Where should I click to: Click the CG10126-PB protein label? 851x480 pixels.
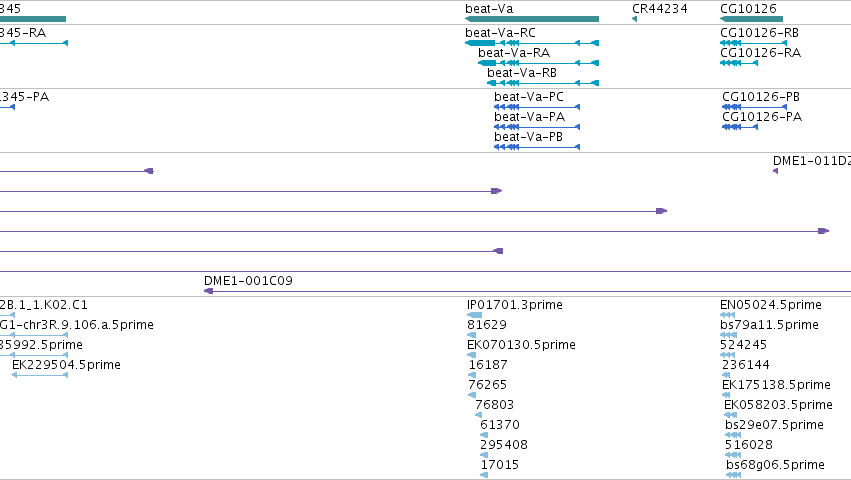point(760,97)
